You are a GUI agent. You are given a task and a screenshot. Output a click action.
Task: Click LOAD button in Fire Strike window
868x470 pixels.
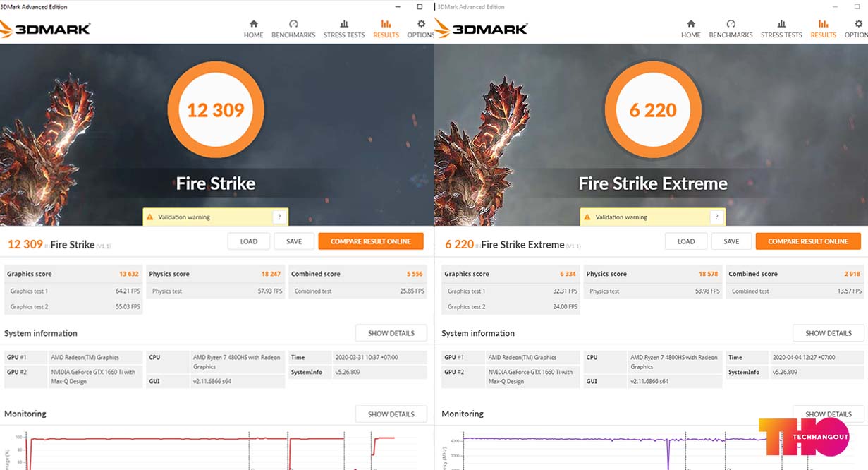click(x=249, y=241)
